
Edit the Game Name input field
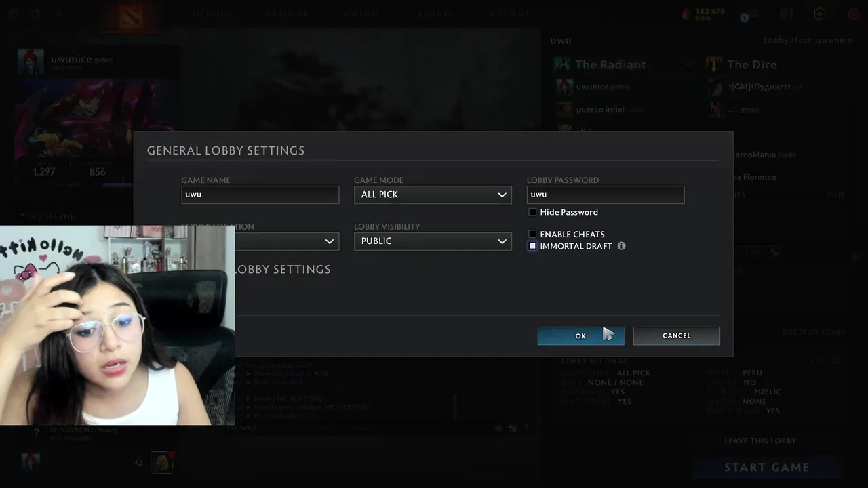[260, 195]
